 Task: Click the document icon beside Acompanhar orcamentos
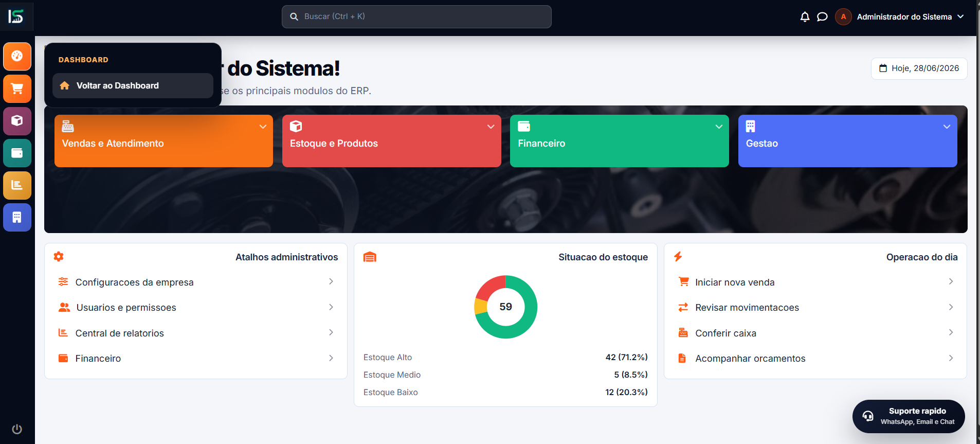[682, 358]
